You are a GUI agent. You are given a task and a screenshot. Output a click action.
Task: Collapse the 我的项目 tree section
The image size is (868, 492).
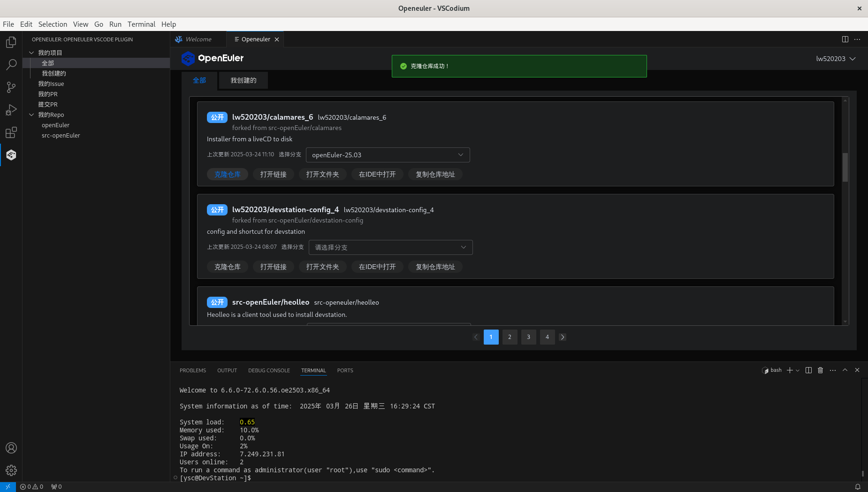point(31,53)
